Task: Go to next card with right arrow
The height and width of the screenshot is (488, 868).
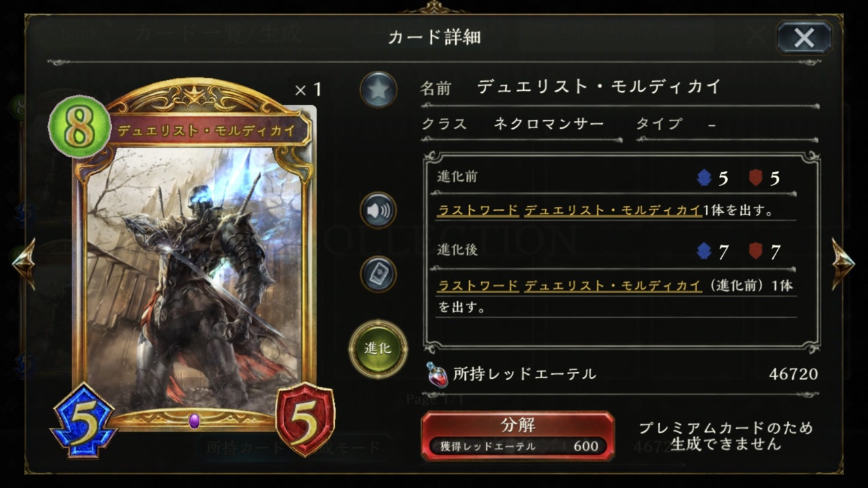Action: coord(843,264)
